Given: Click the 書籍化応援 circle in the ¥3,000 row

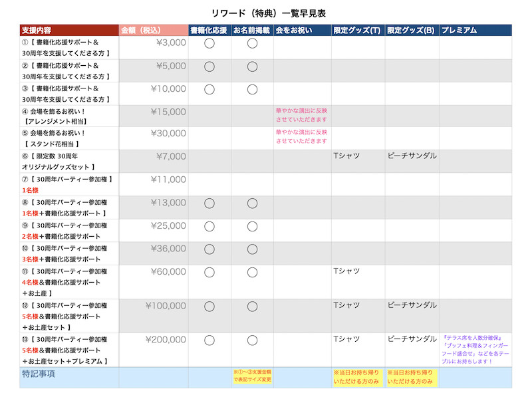Looking at the screenshot, I should click(x=209, y=43).
